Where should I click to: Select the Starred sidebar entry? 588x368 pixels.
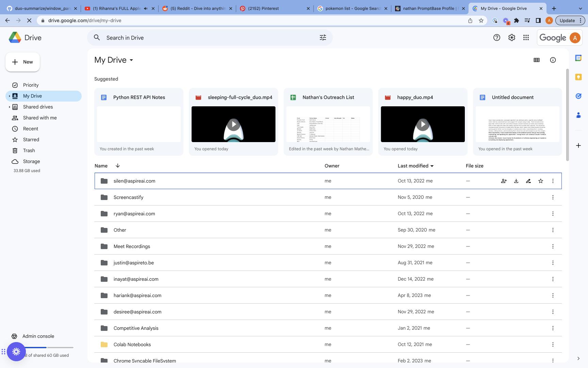(31, 139)
